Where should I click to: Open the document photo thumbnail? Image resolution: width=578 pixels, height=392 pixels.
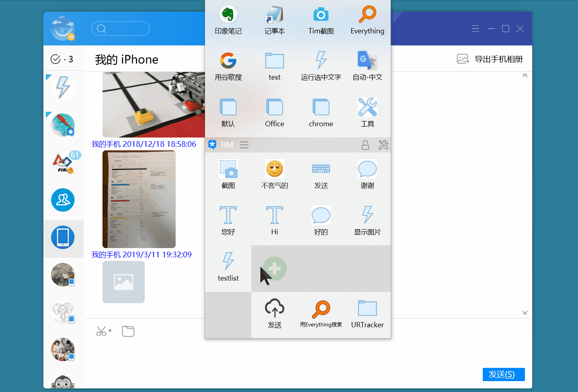pos(139,199)
